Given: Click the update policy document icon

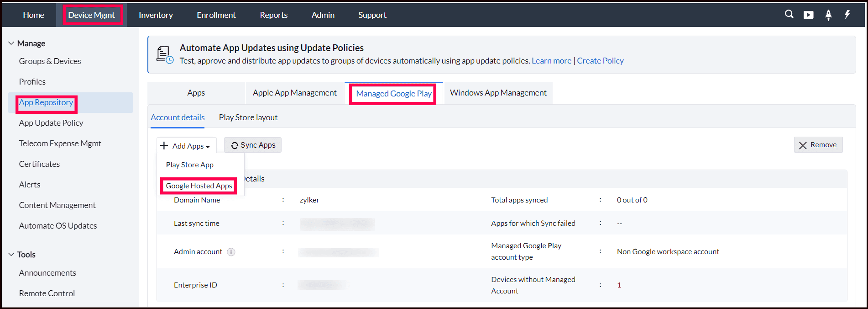Looking at the screenshot, I should click(x=164, y=54).
